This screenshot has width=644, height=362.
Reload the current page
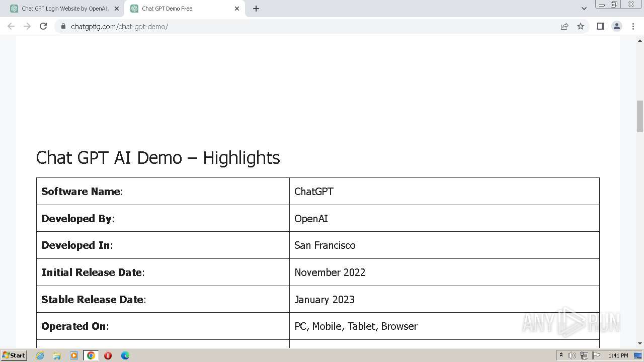click(43, 26)
